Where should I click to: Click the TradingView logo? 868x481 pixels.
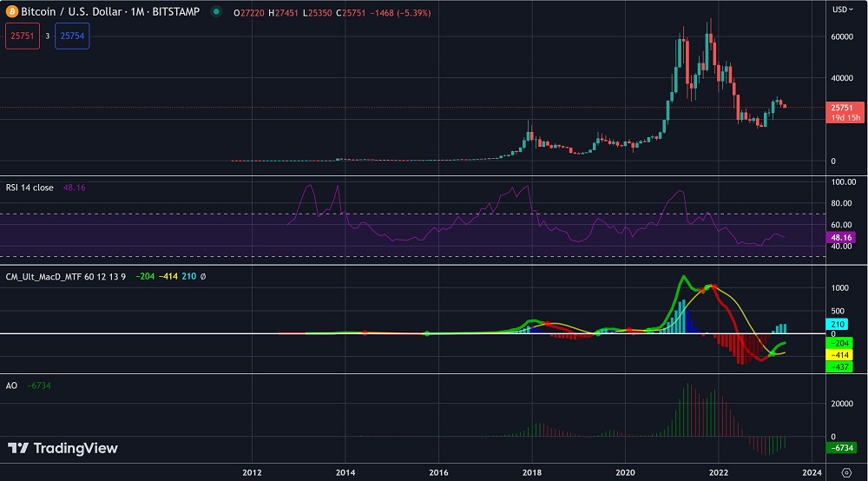[62, 448]
